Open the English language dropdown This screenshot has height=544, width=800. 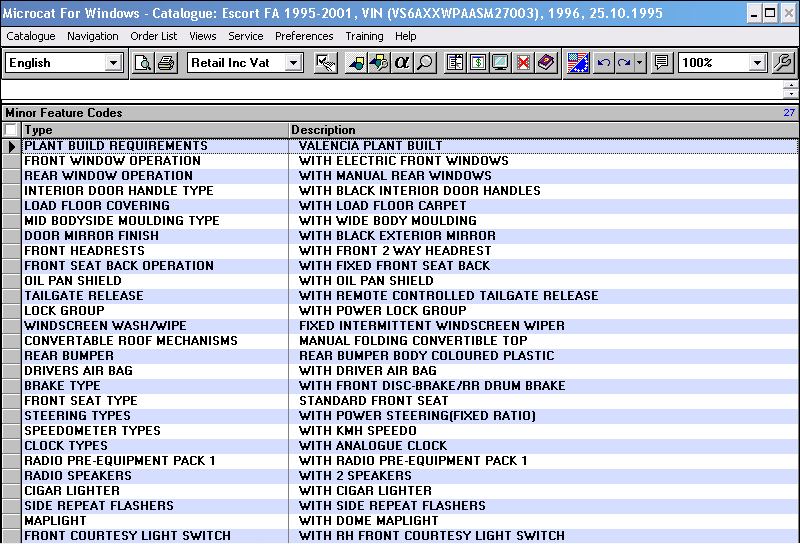tap(113, 63)
